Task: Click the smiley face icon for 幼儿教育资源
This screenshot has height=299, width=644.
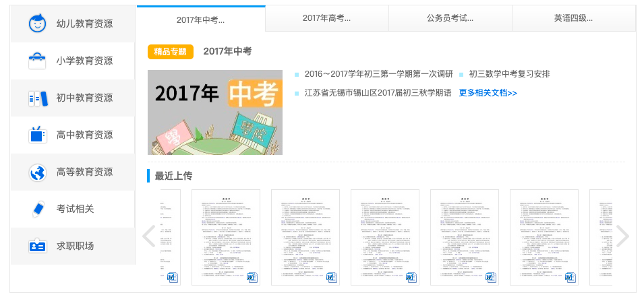Action: [x=37, y=24]
